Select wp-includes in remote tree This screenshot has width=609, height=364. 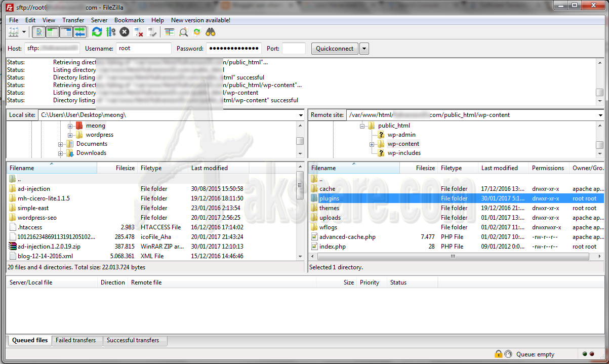404,153
